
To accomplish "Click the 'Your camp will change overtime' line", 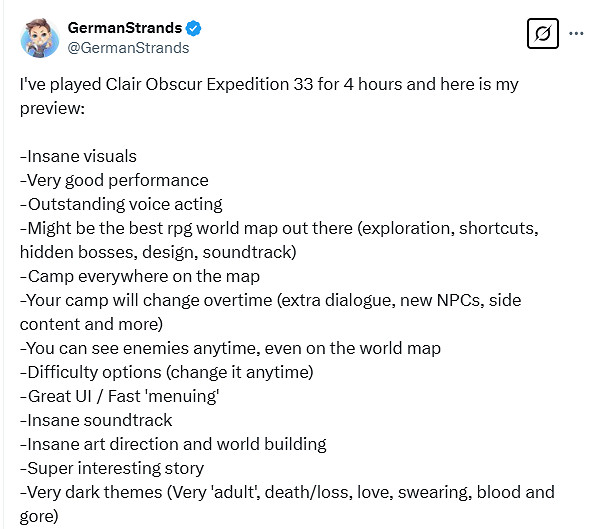I will click(x=270, y=300).
